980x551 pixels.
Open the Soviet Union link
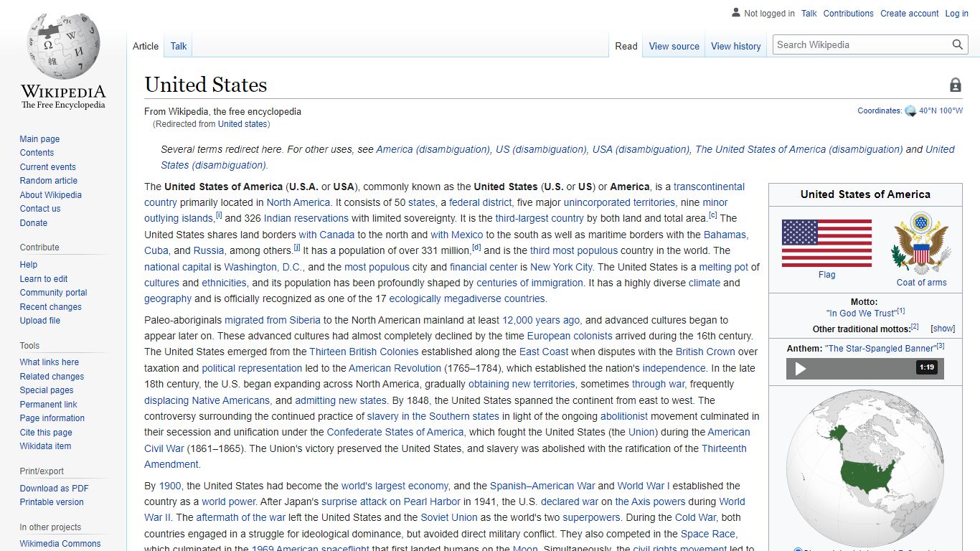[x=450, y=517]
